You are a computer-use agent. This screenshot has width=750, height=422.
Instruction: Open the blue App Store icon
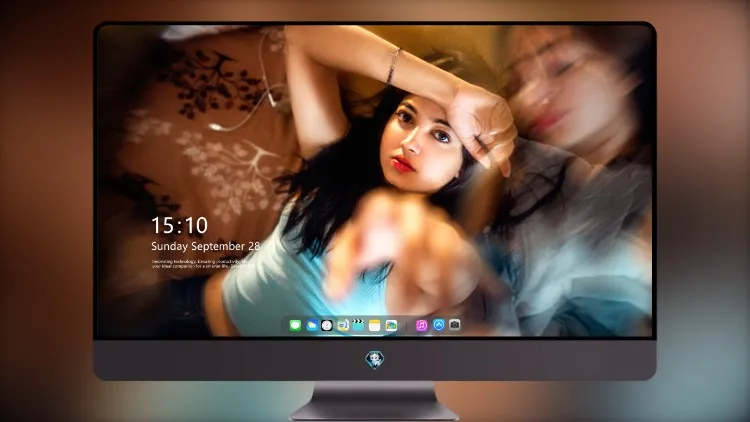pyautogui.click(x=439, y=325)
